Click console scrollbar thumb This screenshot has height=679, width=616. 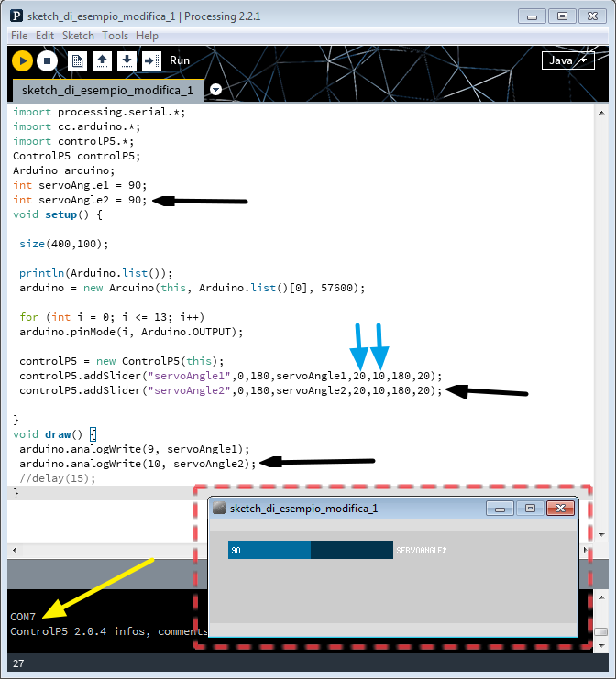(x=601, y=631)
